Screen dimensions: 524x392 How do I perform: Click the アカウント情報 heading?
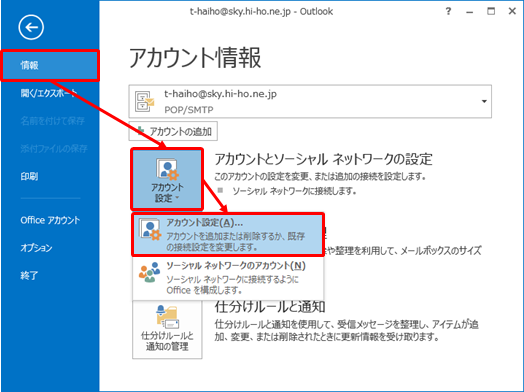pyautogui.click(x=195, y=57)
